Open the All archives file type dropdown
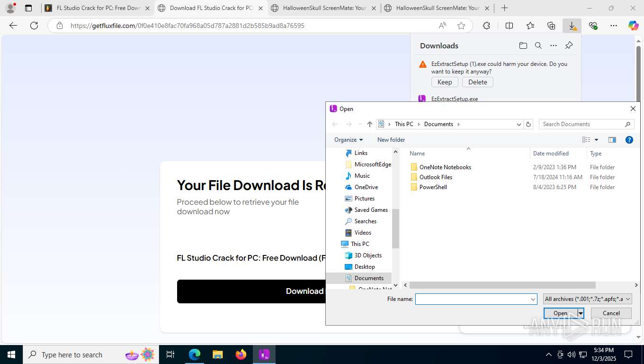The height and width of the screenshot is (364, 644). [588, 299]
